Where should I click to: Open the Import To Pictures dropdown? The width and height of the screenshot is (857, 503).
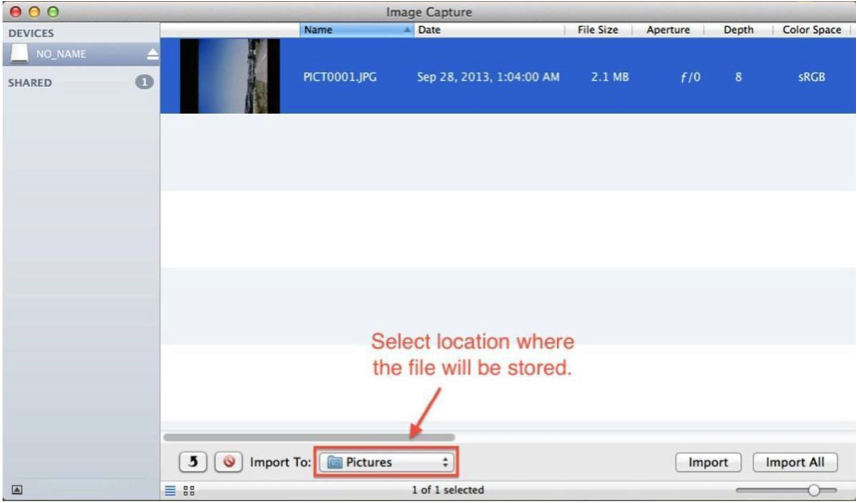(388, 462)
